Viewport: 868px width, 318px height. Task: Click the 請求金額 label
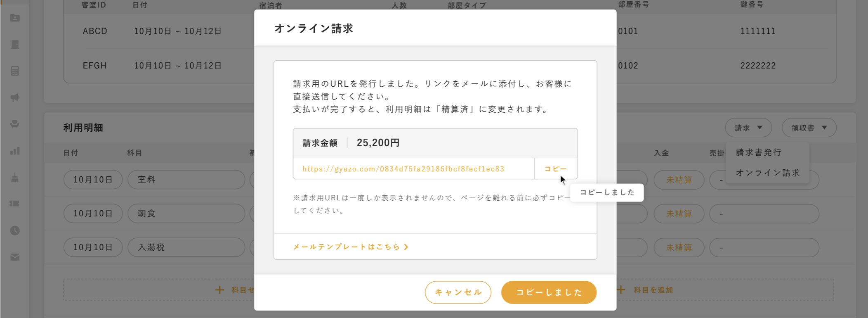point(320,143)
